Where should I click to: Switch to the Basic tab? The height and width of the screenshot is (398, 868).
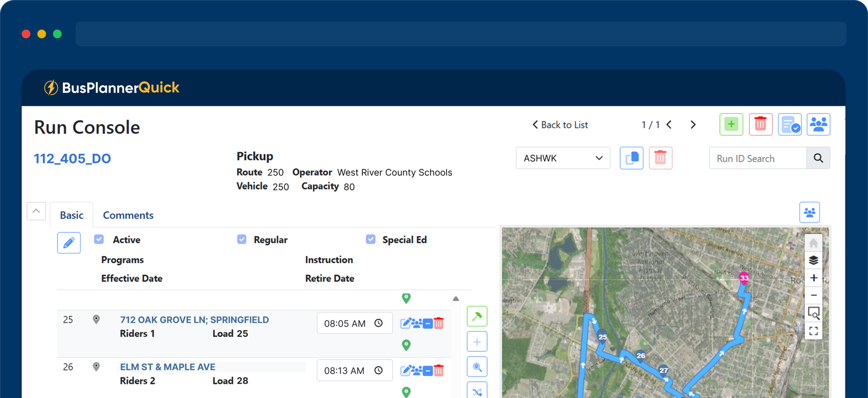(72, 215)
